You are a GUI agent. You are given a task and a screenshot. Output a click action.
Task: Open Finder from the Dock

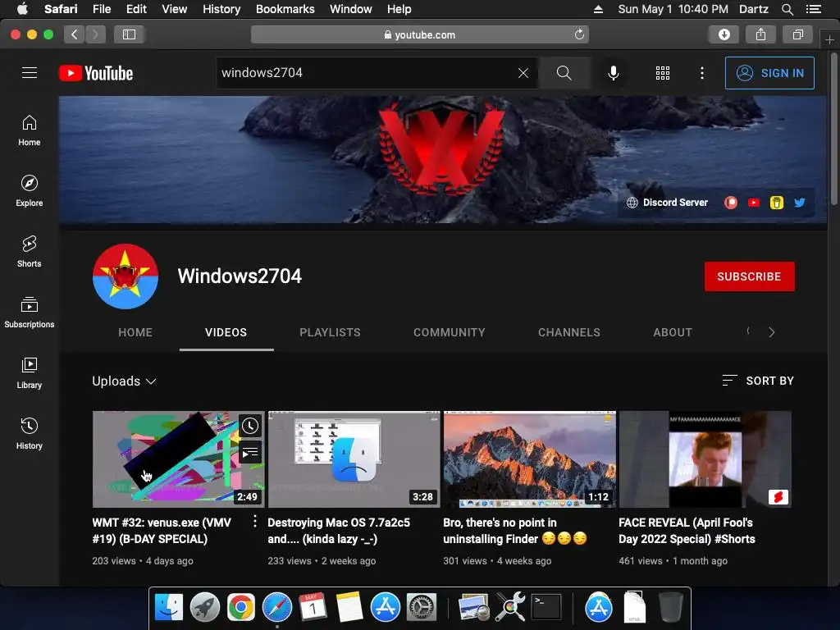click(169, 608)
